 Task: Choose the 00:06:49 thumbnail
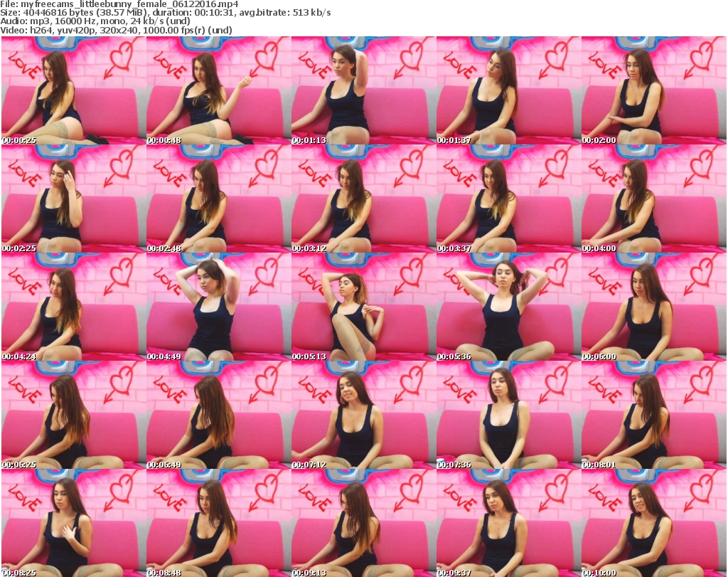pos(219,415)
